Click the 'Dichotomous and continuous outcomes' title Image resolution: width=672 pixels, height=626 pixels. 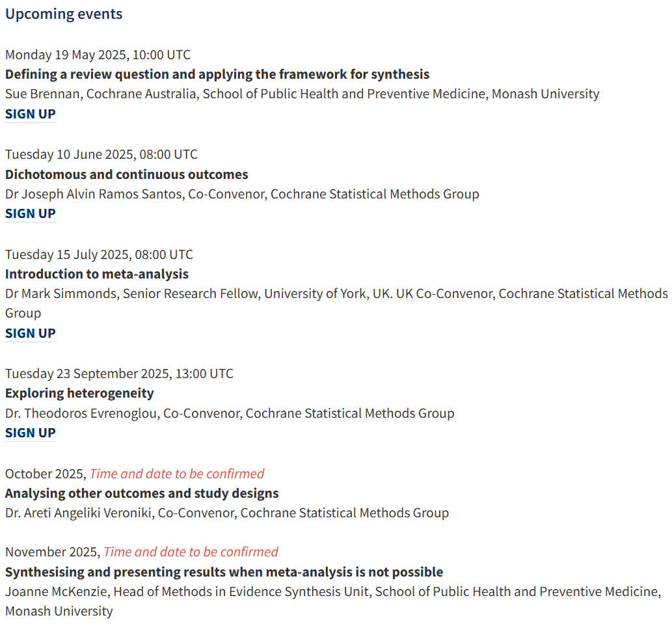(126, 174)
